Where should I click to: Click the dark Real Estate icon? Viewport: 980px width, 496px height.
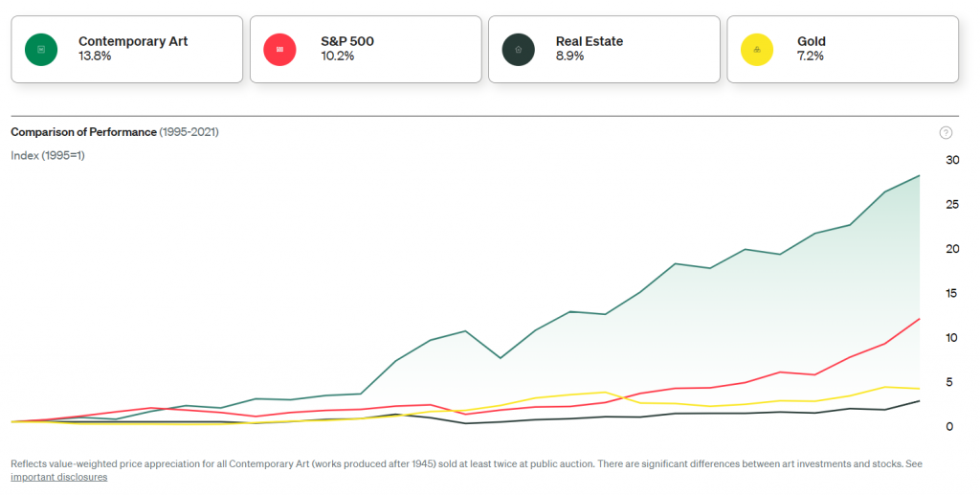518,49
